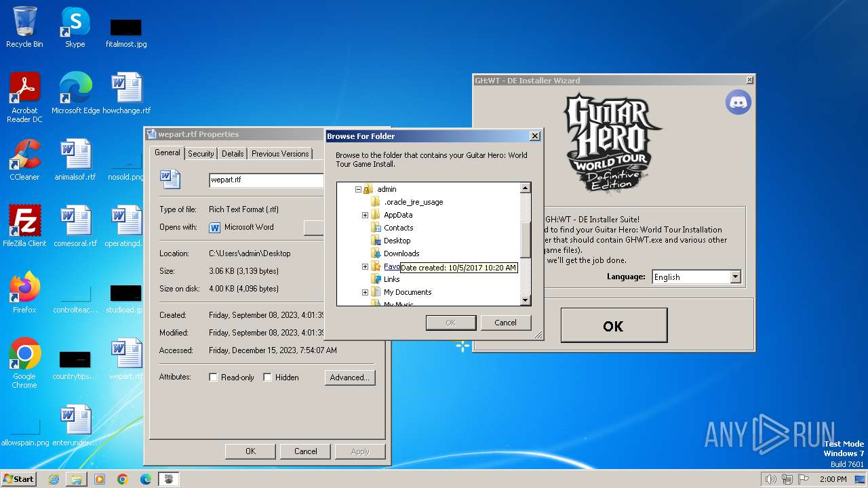868x488 pixels.
Task: Launch Firefox from the desktop
Action: pyautogui.click(x=24, y=293)
